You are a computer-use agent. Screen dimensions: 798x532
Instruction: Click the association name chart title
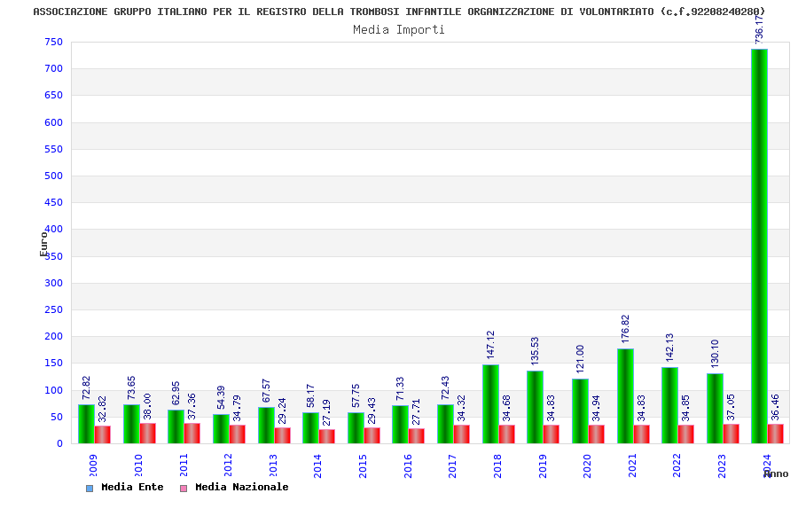coord(399,12)
